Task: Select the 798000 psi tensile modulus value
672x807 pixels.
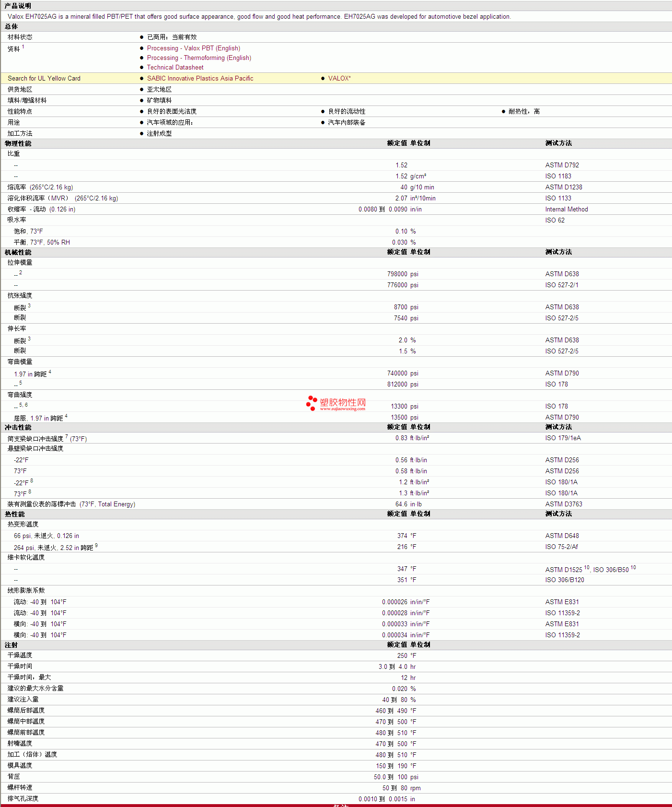Action: pos(403,274)
